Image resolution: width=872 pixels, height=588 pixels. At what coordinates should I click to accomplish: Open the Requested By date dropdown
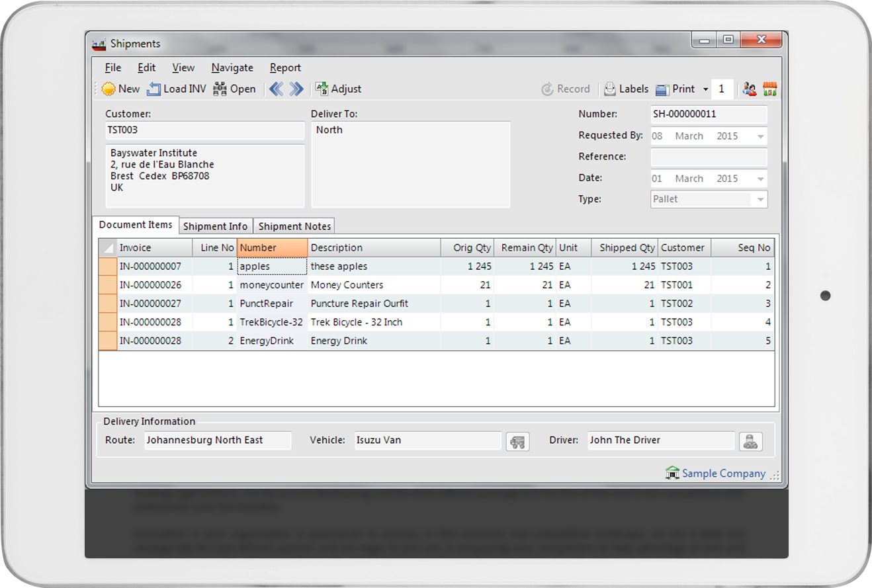click(x=760, y=136)
